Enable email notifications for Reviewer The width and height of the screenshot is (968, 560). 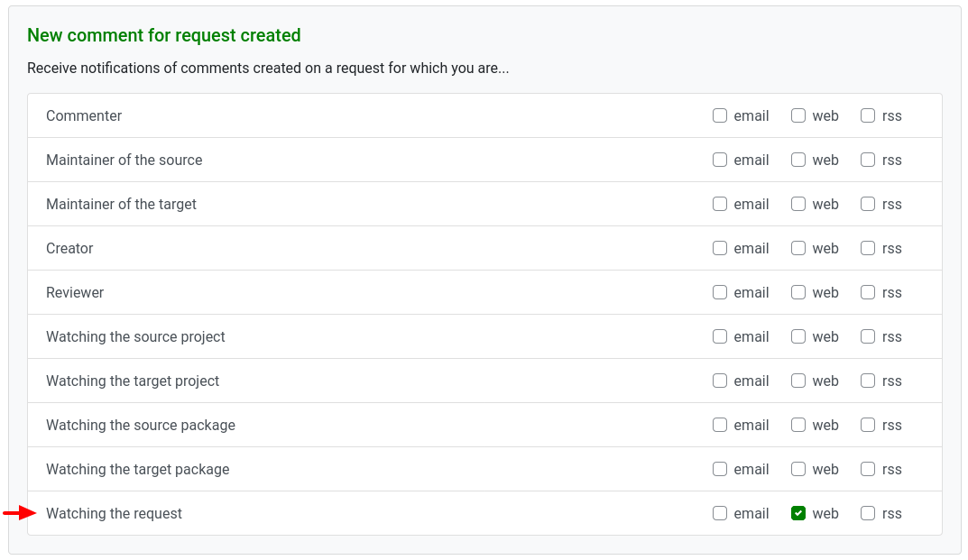pyautogui.click(x=720, y=292)
